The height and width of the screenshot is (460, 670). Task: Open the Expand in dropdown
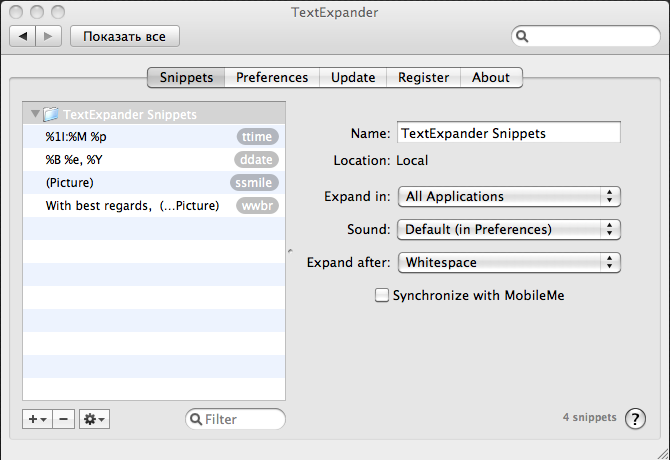[x=509, y=196]
